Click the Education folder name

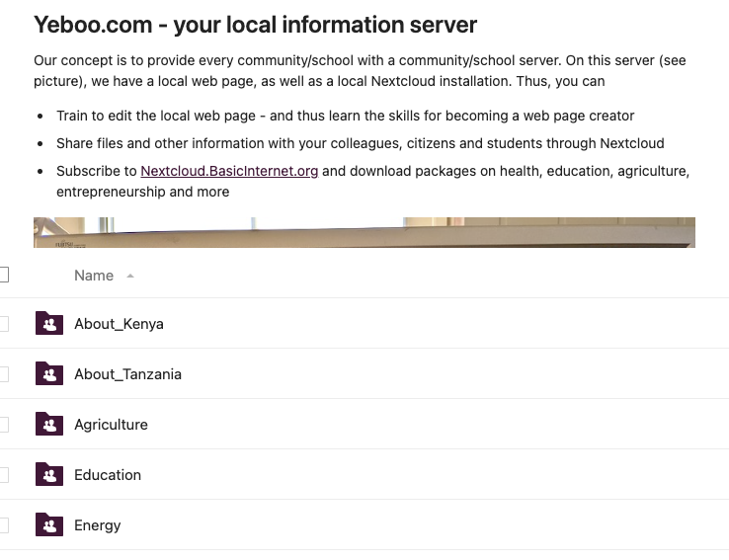tap(108, 474)
